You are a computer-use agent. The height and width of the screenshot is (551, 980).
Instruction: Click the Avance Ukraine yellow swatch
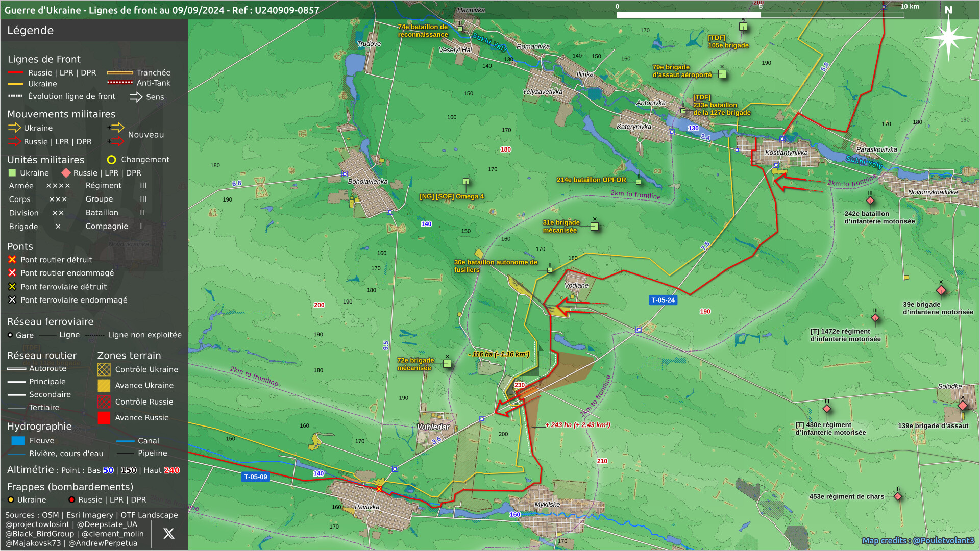pos(104,386)
